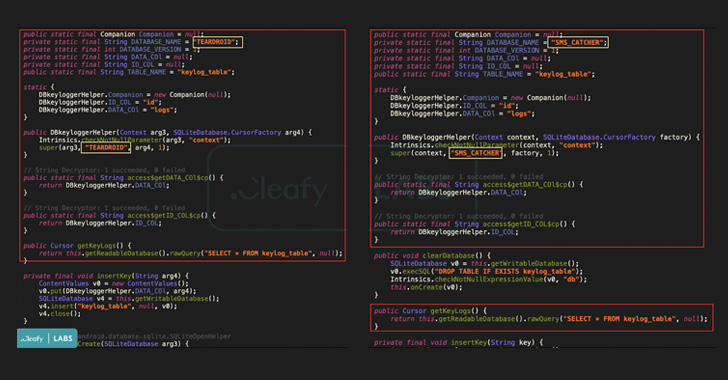Select "TEARDROID" in the left super call

106,148
